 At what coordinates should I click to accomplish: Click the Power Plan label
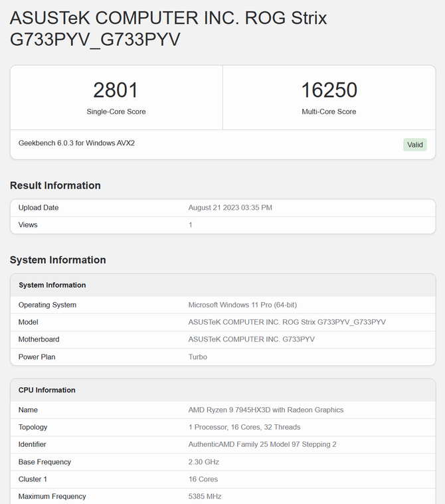pyautogui.click(x=37, y=357)
